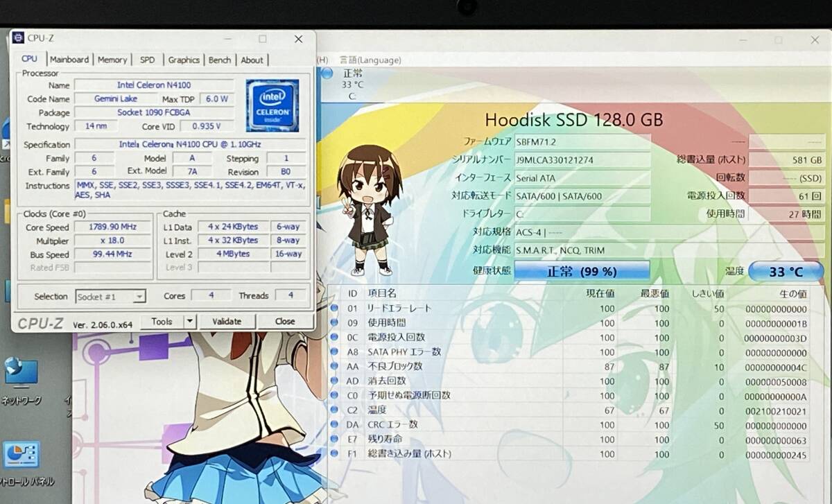Click the Level 2 cache value 4 MBytes
Screen dimensions: 832x504
(x=232, y=254)
